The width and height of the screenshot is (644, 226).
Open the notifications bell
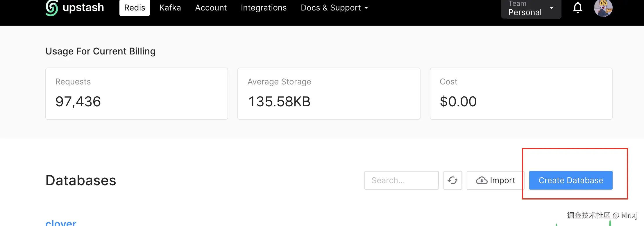(x=577, y=8)
